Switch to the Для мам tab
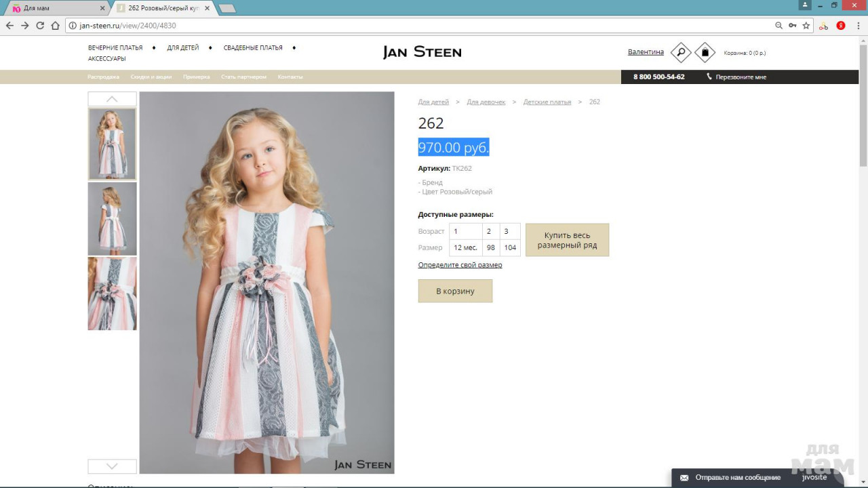Viewport: 868px width, 488px height. (x=54, y=8)
